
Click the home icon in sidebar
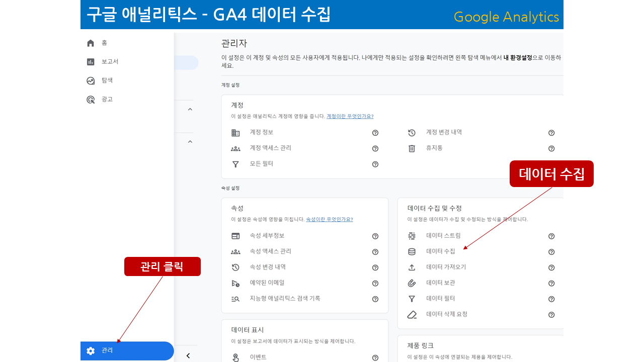[x=91, y=43]
